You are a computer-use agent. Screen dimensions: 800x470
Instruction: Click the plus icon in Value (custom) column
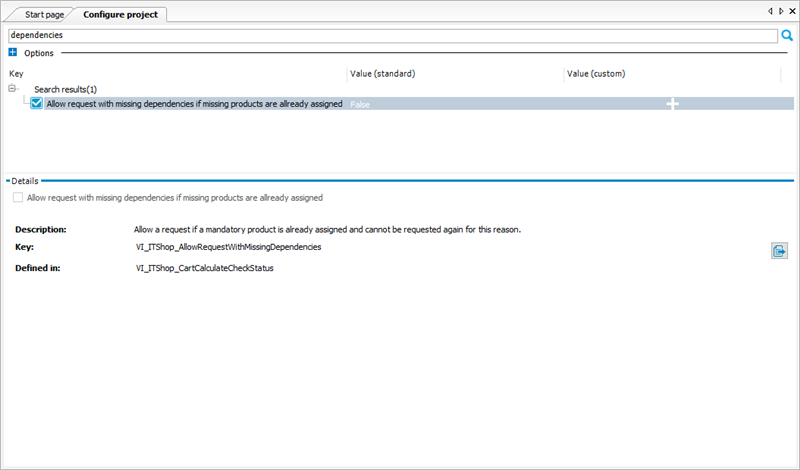click(x=672, y=104)
